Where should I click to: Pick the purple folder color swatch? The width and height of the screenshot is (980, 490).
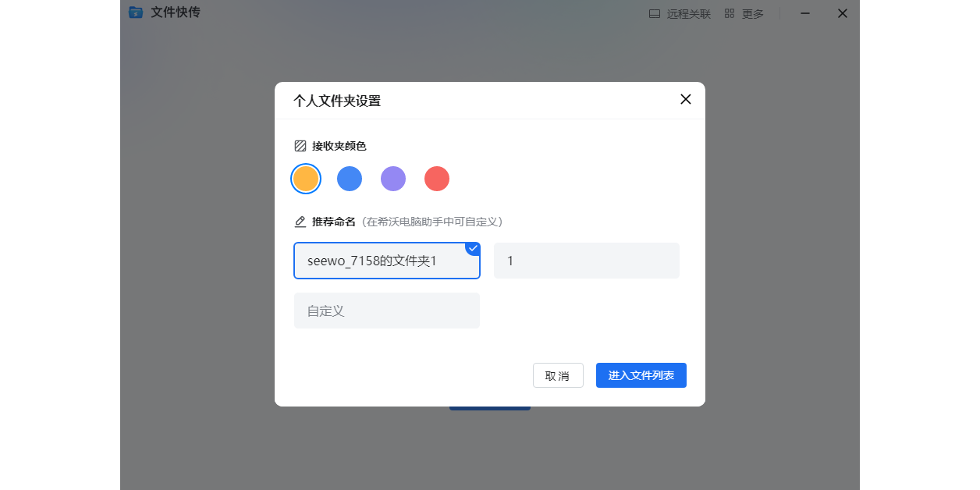[x=393, y=179]
